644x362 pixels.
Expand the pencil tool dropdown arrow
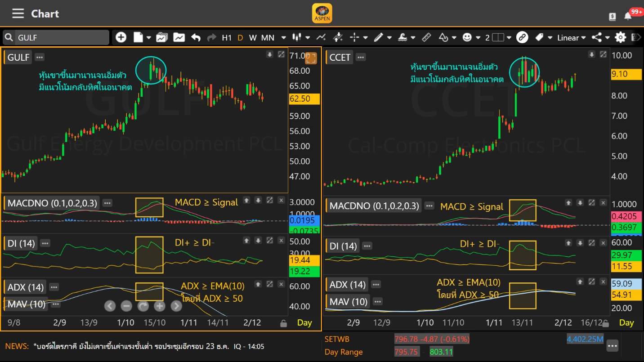(389, 38)
